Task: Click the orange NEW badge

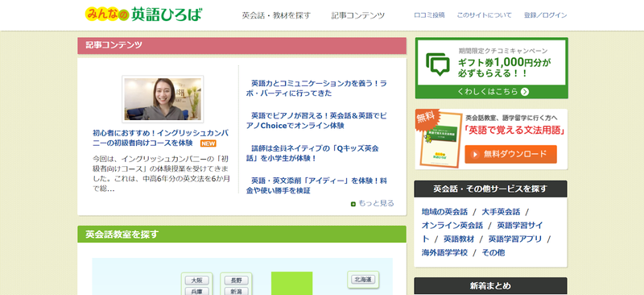Action: (x=208, y=143)
